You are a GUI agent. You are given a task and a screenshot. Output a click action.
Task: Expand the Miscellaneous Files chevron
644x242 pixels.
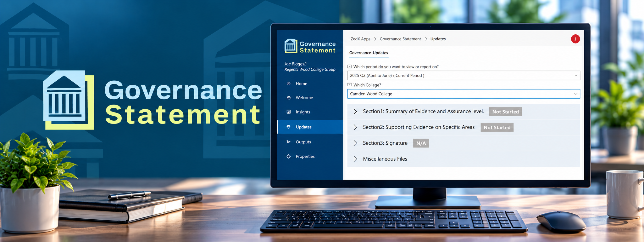[355, 159]
